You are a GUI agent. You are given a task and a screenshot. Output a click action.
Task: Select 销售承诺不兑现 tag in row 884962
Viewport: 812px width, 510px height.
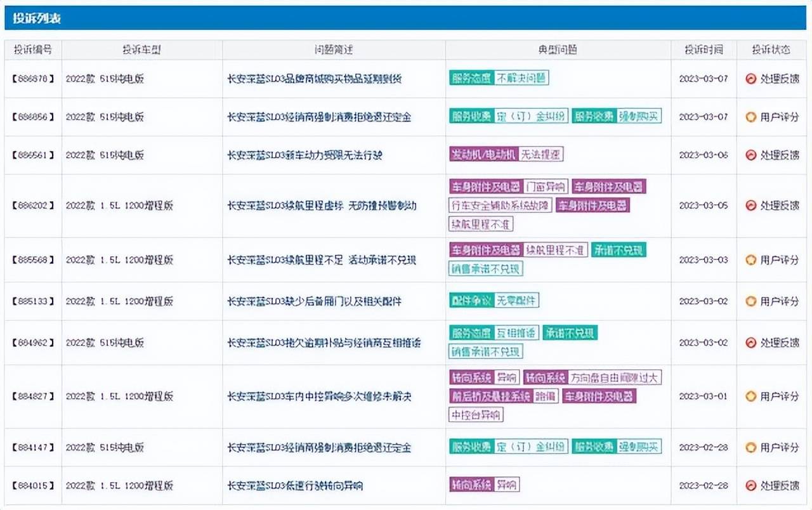click(x=487, y=351)
